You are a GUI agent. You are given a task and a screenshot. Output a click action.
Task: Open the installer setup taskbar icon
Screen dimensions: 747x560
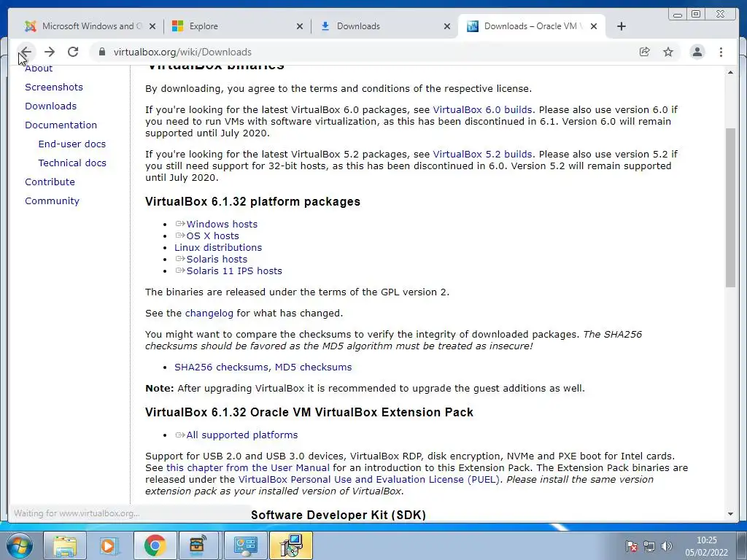[290, 545]
